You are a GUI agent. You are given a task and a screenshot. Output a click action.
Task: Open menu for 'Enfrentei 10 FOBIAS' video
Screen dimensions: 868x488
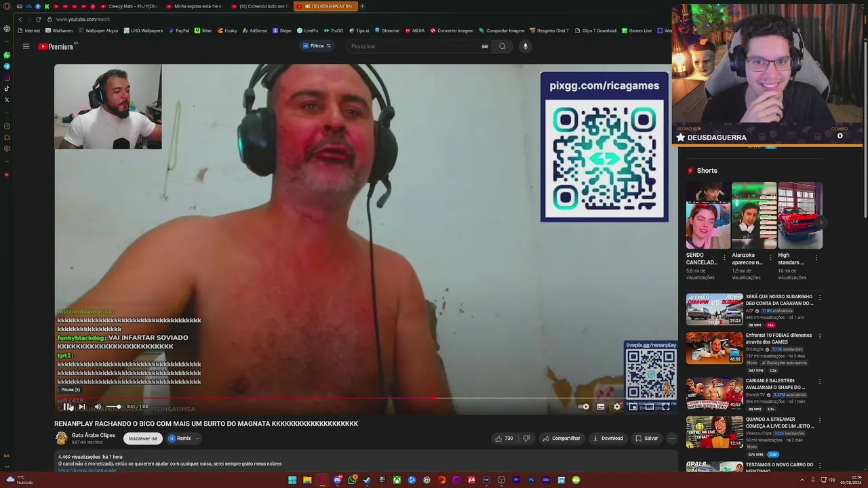click(820, 336)
